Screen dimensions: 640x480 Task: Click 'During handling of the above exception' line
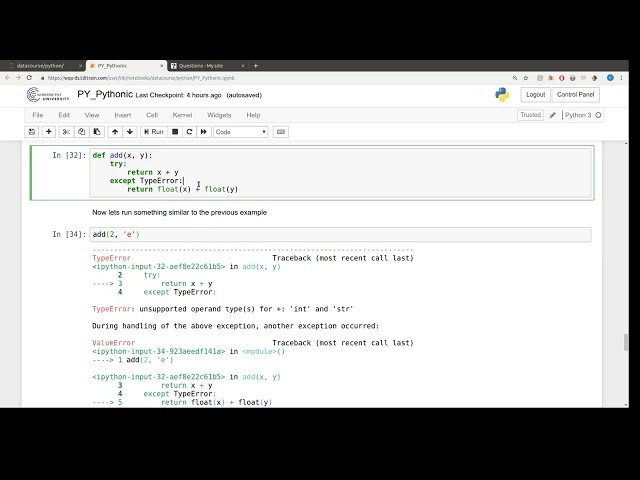click(x=236, y=326)
